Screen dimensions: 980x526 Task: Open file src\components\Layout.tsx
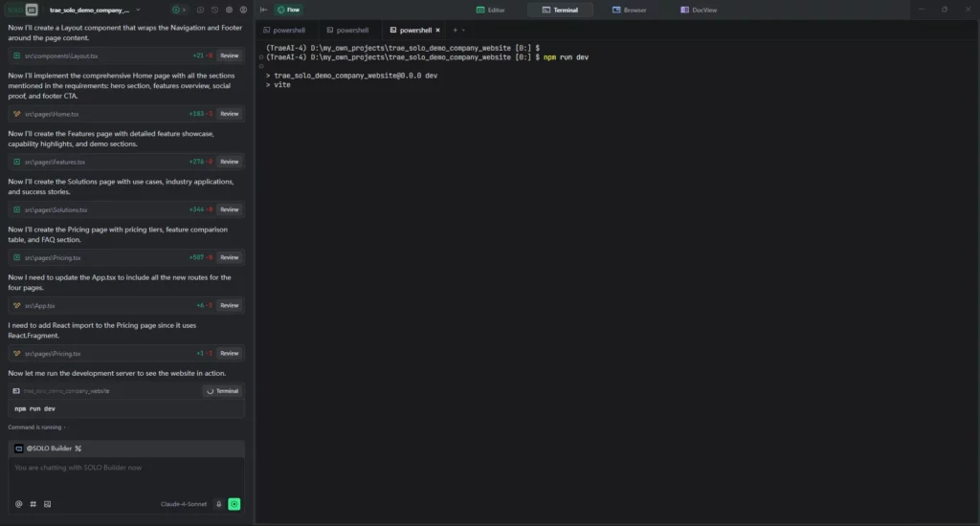pos(61,56)
